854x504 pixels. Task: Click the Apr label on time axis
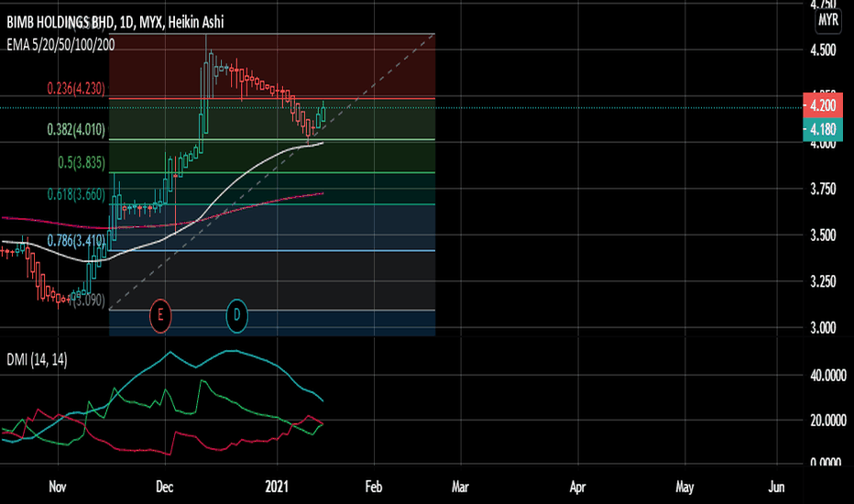tap(577, 487)
